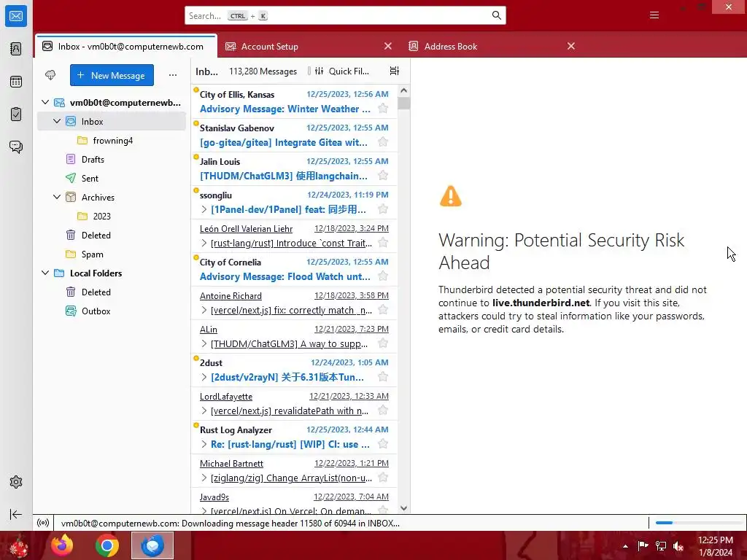This screenshot has height=560, width=747.
Task: Show hidden system tray icons
Action: click(625, 546)
